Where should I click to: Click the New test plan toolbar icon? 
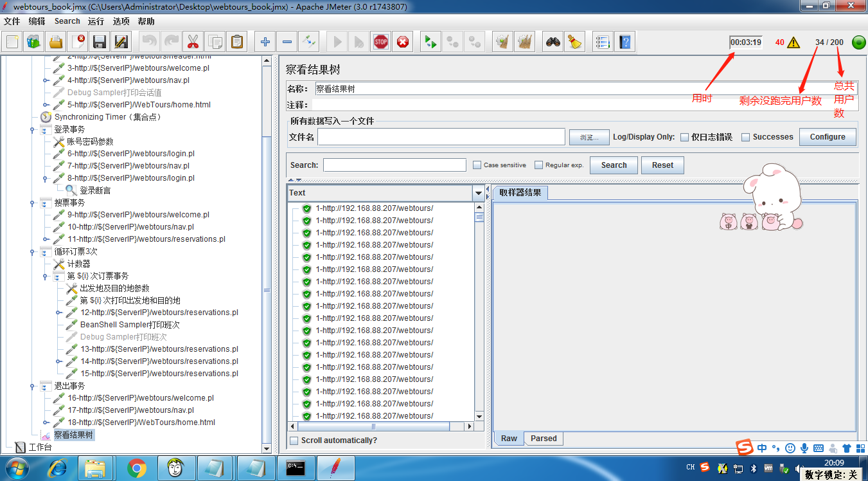click(x=12, y=42)
